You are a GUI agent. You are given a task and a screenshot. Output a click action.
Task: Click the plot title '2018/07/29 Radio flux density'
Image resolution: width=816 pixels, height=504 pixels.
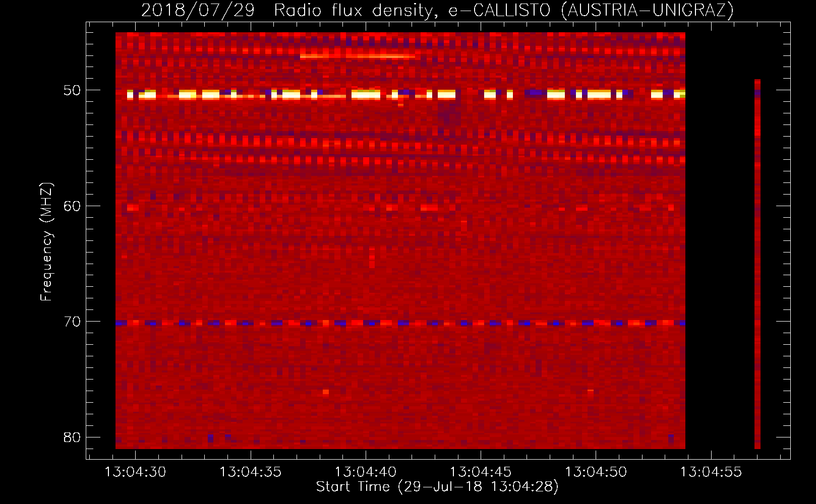(289, 10)
